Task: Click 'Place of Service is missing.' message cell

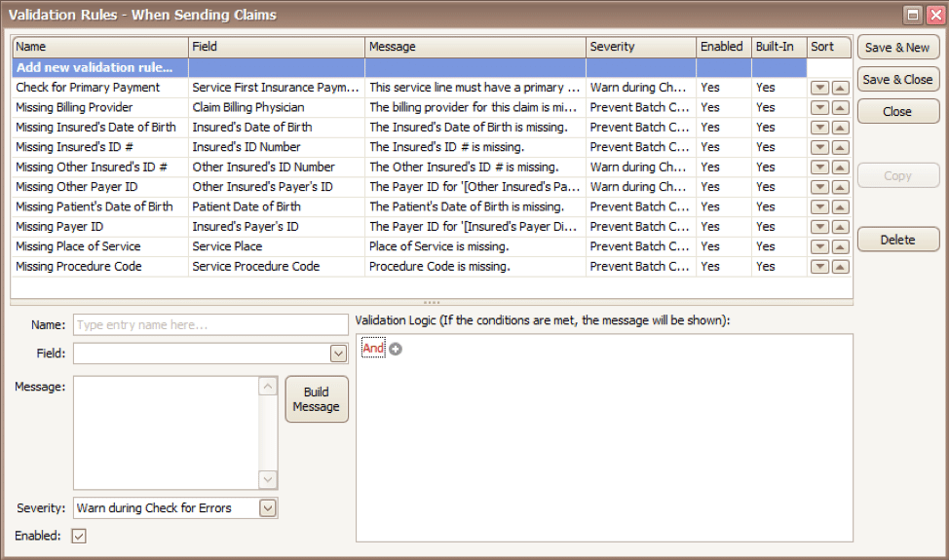Action: (475, 247)
